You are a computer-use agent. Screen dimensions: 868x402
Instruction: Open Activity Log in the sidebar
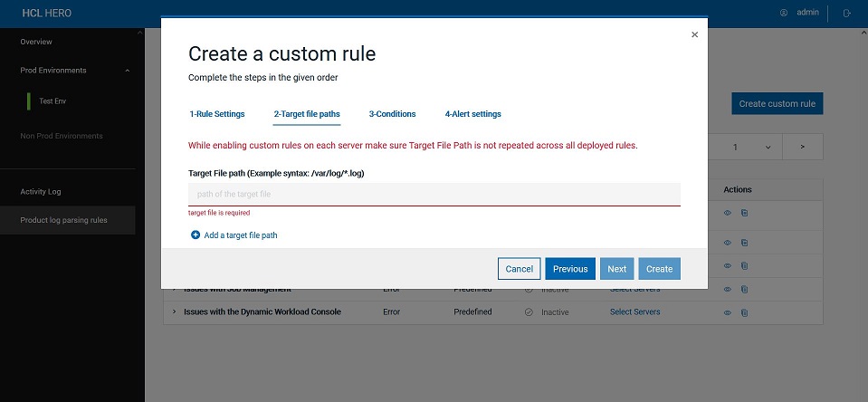click(41, 192)
